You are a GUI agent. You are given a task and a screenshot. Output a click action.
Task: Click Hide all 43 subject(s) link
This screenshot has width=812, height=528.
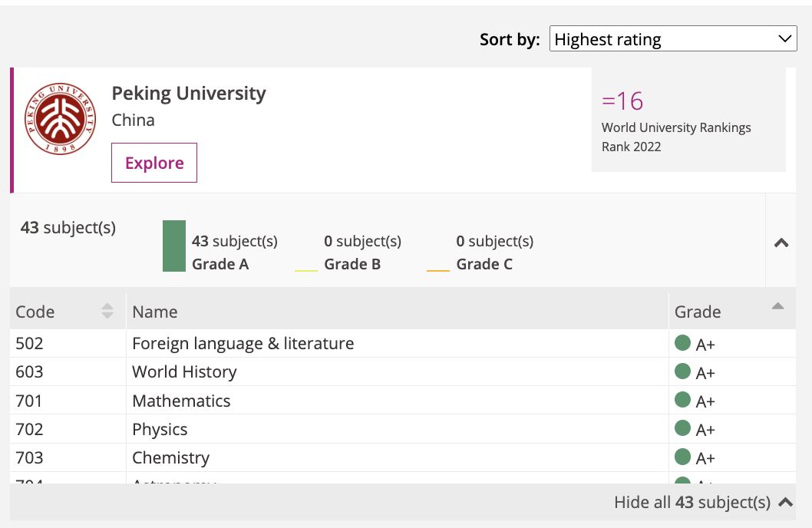pyautogui.click(x=703, y=502)
